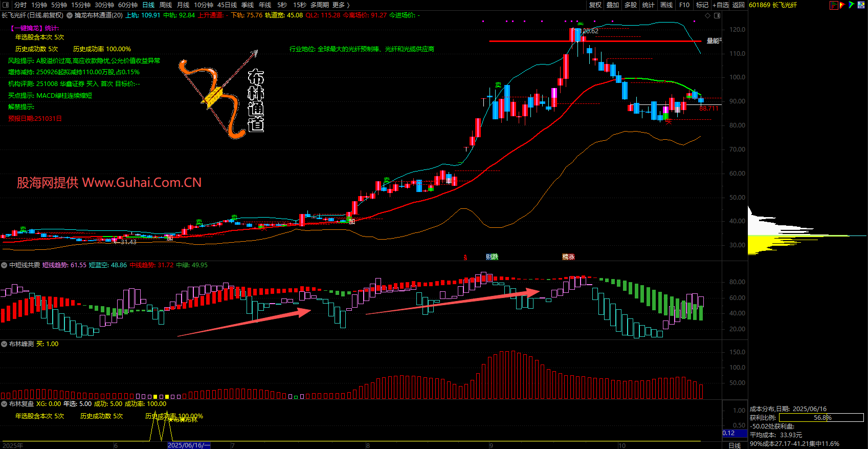Click the 财账 marker on the chart
The width and height of the screenshot is (868, 449).
pos(492,257)
